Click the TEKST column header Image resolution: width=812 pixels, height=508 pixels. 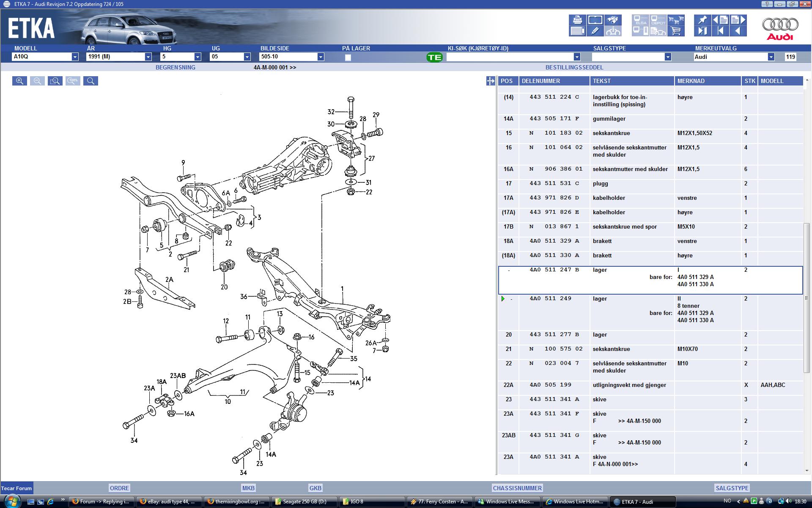pyautogui.click(x=632, y=81)
